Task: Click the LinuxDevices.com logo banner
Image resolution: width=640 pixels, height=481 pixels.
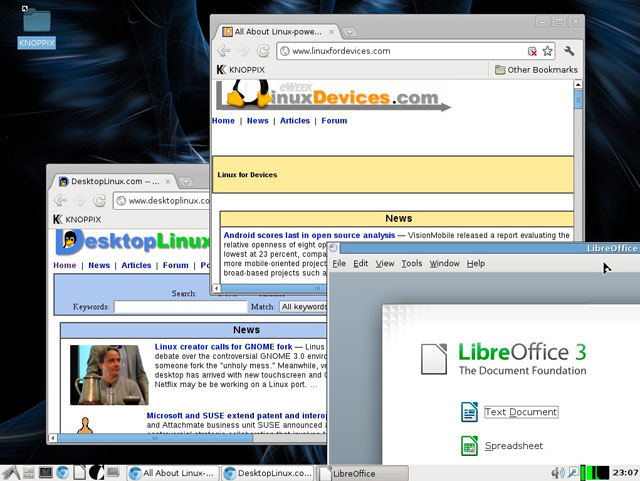Action: click(333, 95)
